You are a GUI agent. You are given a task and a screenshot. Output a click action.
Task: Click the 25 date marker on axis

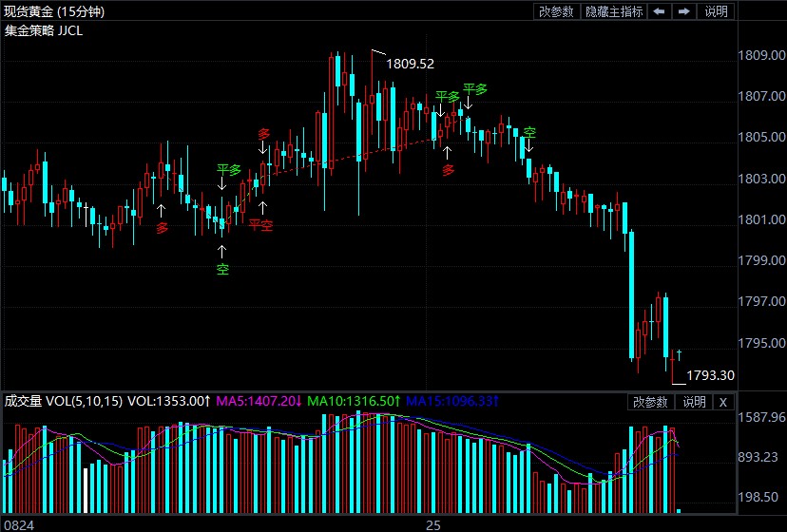click(x=433, y=525)
